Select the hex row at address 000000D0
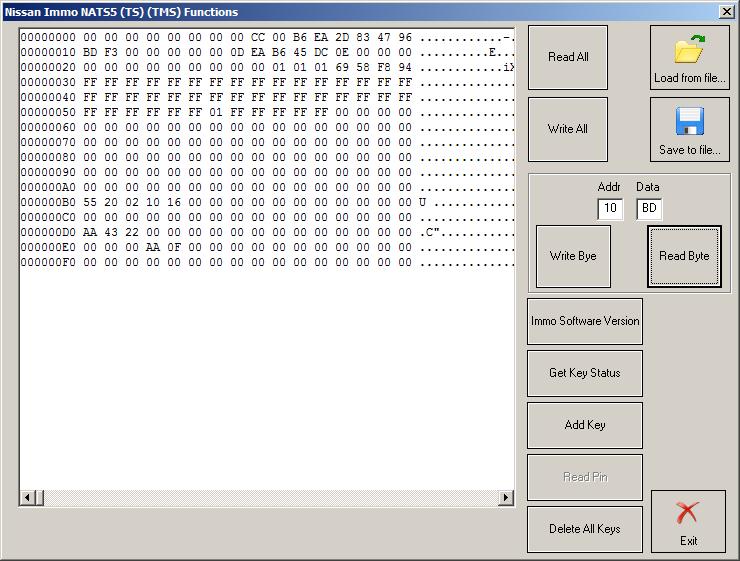The height and width of the screenshot is (561, 740). (x=215, y=233)
